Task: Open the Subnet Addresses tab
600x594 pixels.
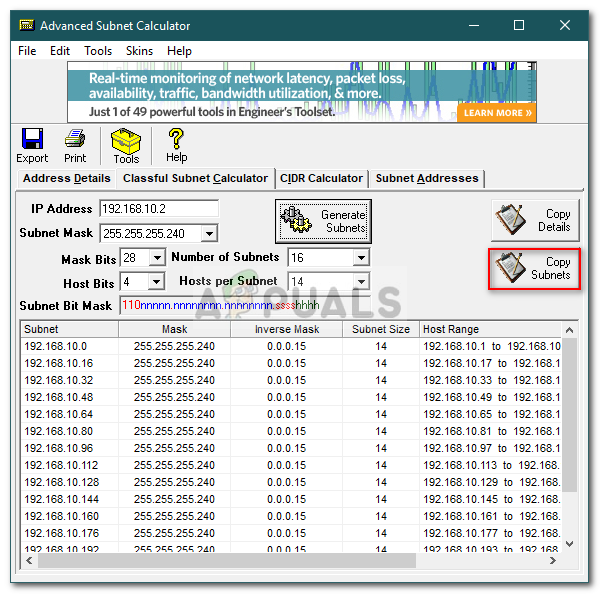Action: click(427, 178)
